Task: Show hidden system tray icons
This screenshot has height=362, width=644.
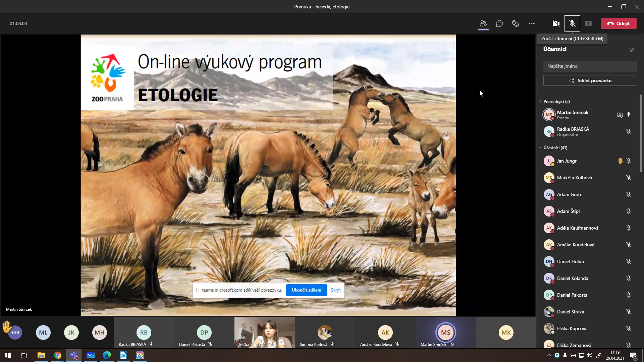Action: 549,355
